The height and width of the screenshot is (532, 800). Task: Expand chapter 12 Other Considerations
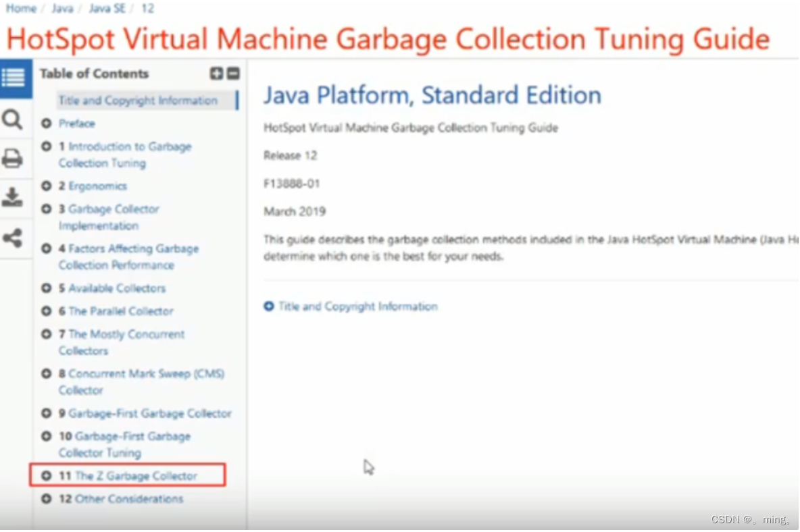[47, 499]
